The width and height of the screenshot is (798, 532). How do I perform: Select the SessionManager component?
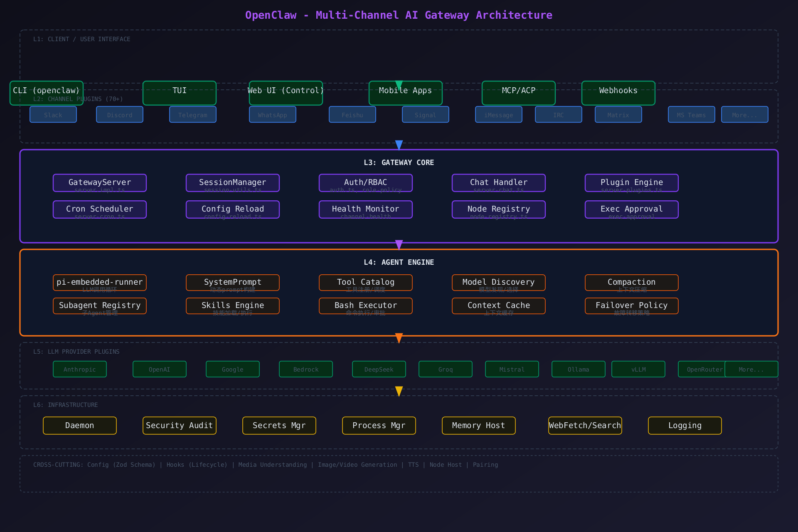tap(233, 183)
